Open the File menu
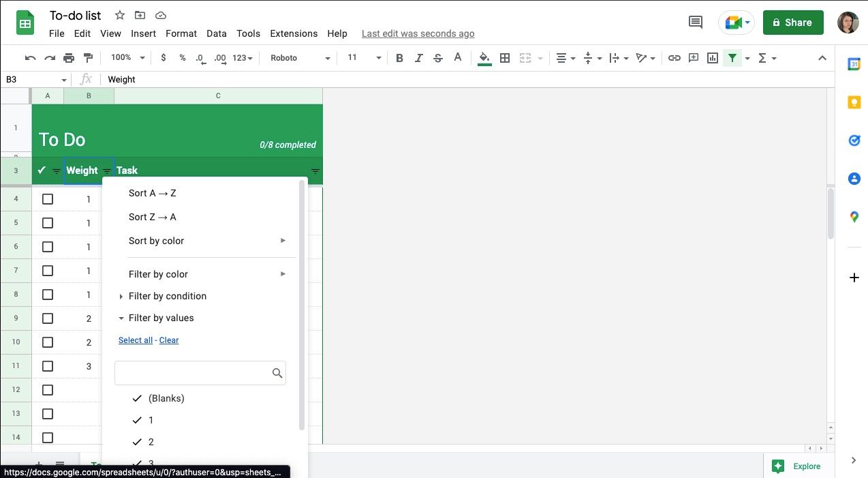 click(57, 33)
